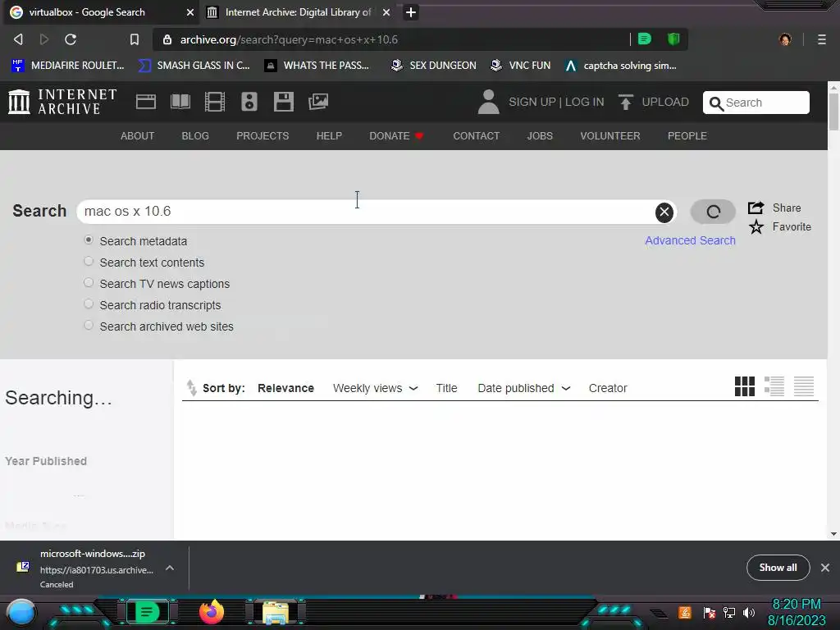
Task: Click the browser back button
Action: pos(18,39)
